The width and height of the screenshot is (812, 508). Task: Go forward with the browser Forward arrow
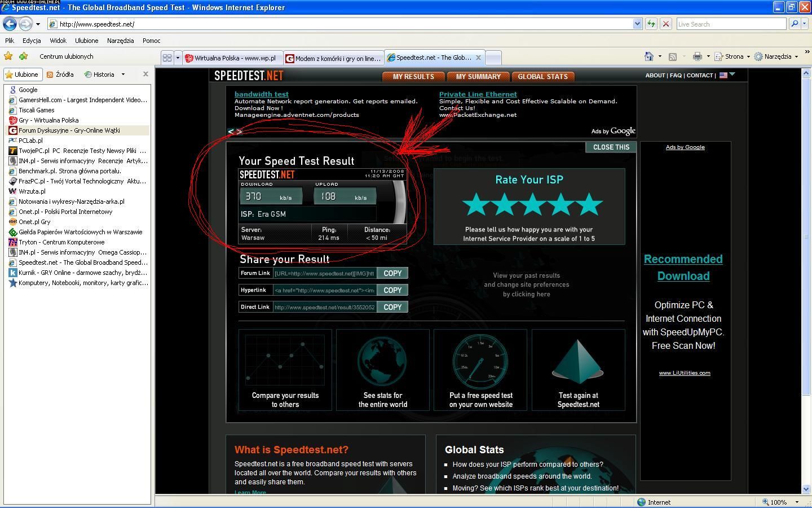point(25,24)
